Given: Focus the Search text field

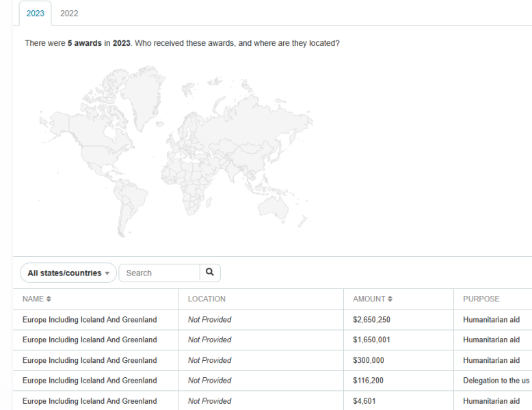Looking at the screenshot, I should click(160, 273).
